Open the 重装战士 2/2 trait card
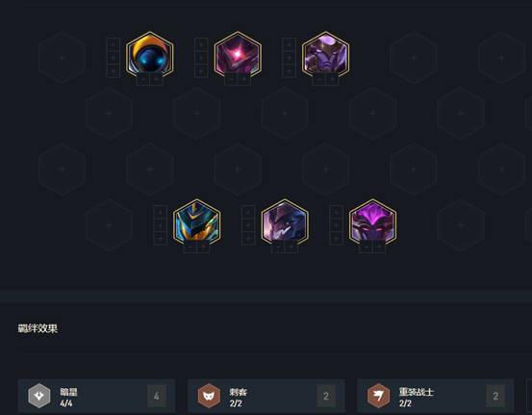 tap(436, 396)
